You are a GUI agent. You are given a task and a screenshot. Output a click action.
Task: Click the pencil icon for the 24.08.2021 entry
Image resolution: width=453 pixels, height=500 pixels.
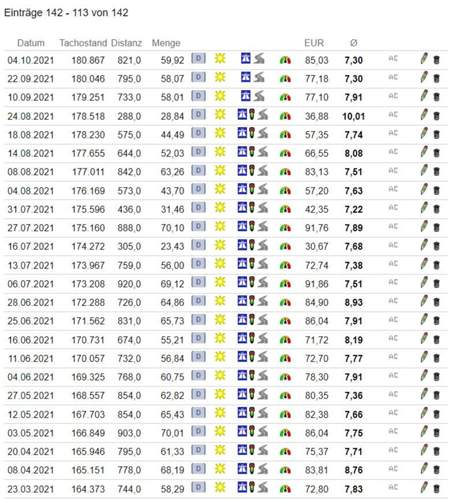click(x=424, y=115)
